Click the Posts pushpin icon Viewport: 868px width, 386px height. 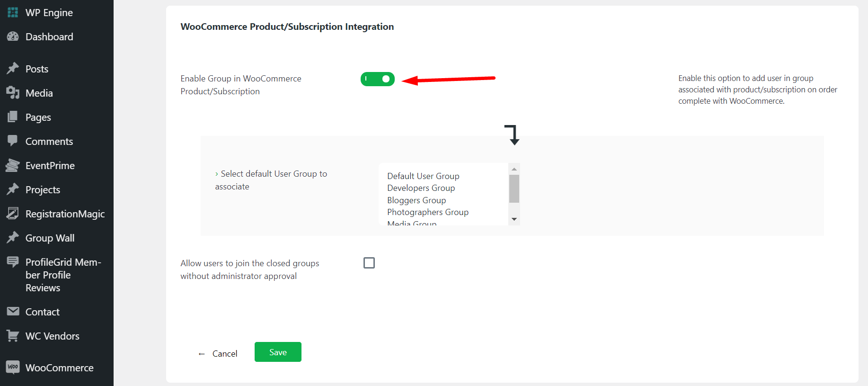point(13,69)
